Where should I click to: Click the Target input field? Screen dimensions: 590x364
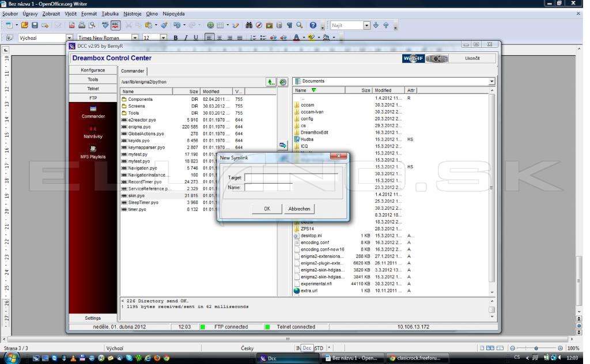pos(291,177)
